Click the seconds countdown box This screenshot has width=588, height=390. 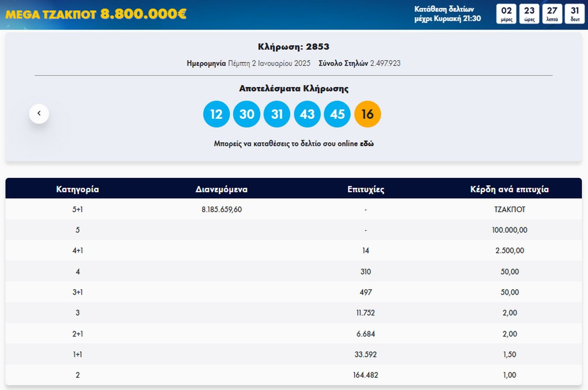click(x=575, y=14)
